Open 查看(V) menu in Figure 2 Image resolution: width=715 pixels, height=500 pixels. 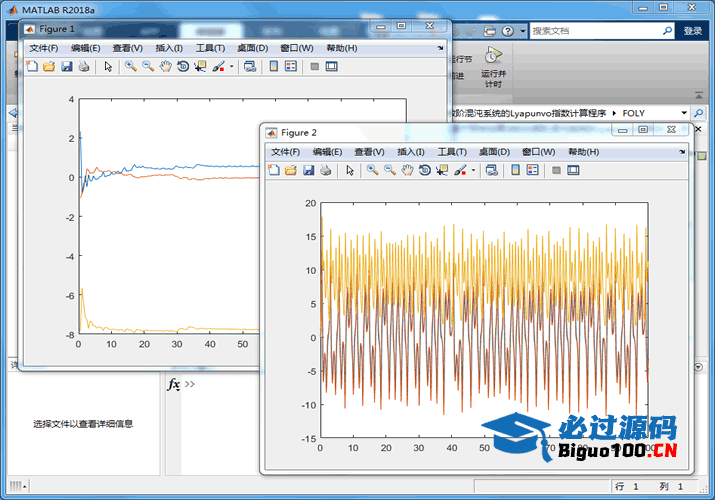pyautogui.click(x=369, y=152)
